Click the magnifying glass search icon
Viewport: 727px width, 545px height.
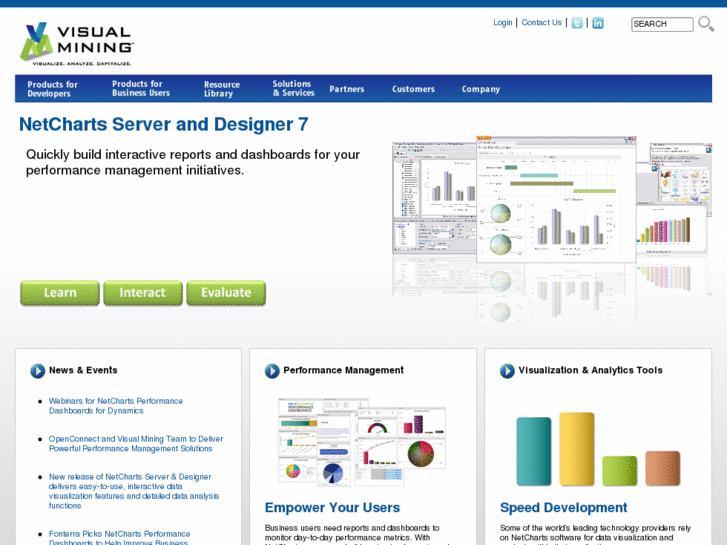(706, 23)
